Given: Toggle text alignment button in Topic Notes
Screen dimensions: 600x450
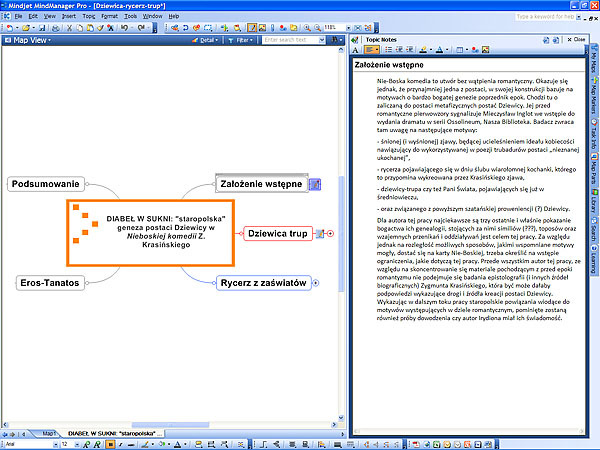Looking at the screenshot, I should pos(372,50).
